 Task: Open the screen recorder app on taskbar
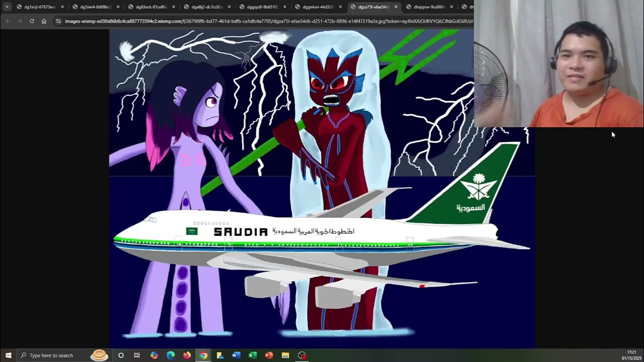[x=302, y=355]
